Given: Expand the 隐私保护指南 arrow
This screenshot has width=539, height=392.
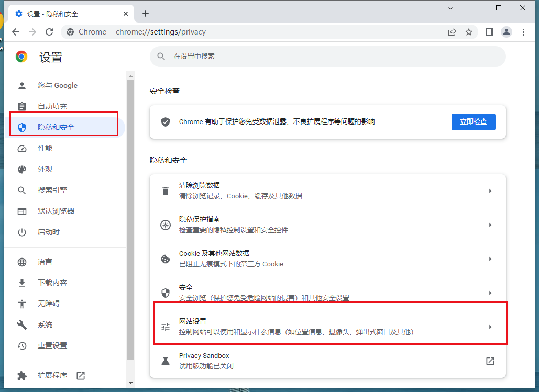Looking at the screenshot, I should tap(490, 225).
